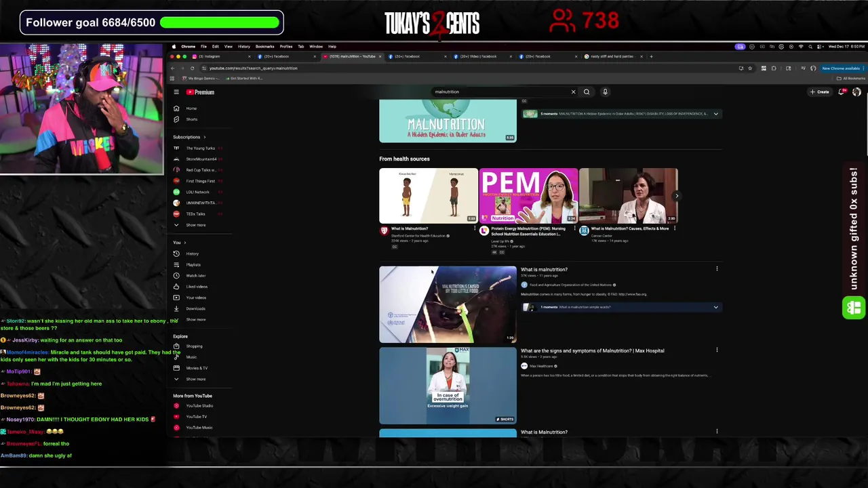Bookmark this page with star icon
Viewport: 868px width, 488px height.
coord(750,68)
